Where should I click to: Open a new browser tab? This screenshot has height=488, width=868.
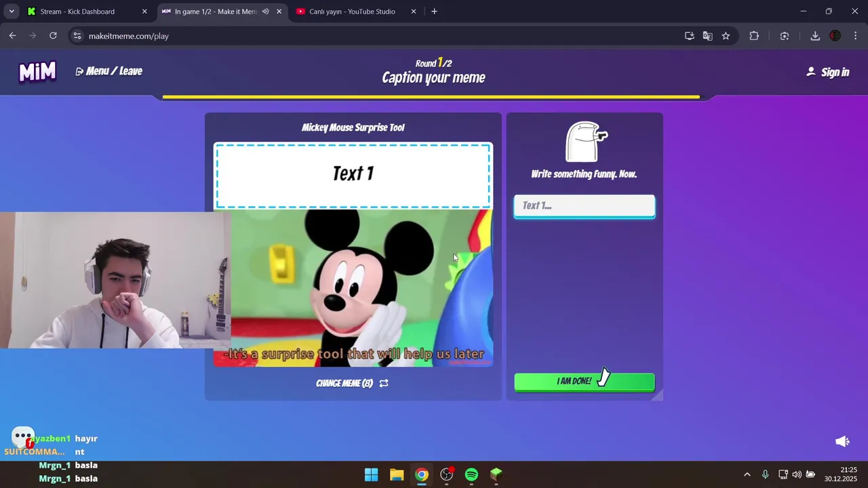pos(434,12)
